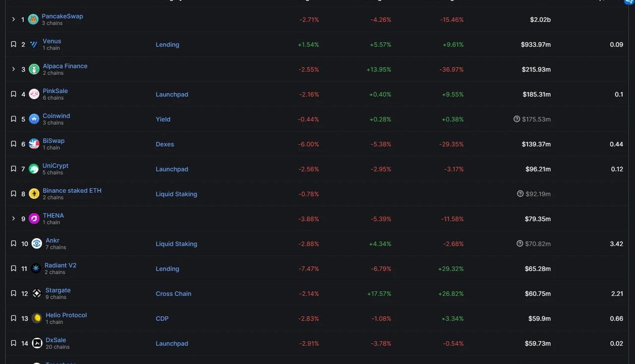Open the Liquid Staking category for Ankr
Viewport: 635px width, 364px height.
point(176,244)
